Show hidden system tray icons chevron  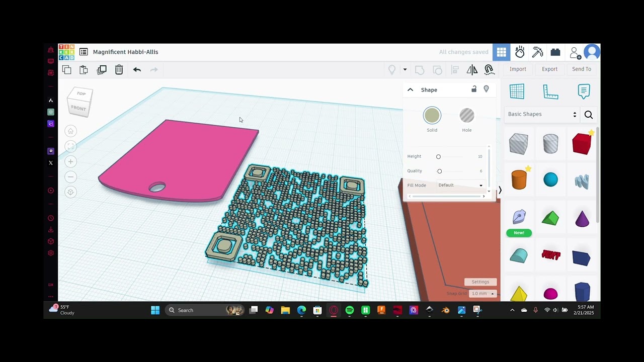512,310
